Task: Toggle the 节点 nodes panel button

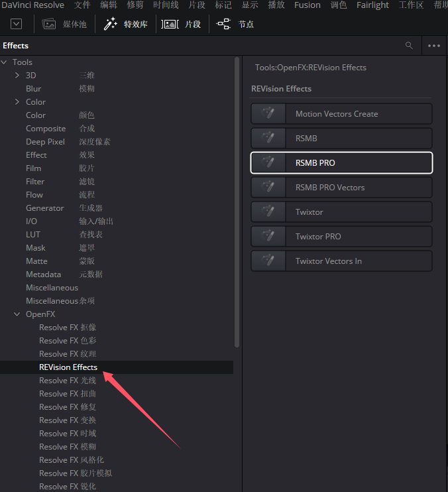Action: 235,24
